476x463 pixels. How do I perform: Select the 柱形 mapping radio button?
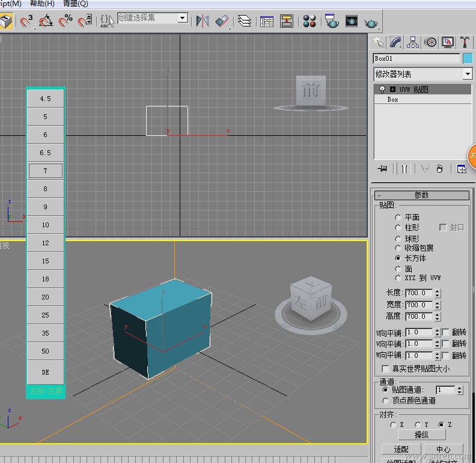point(398,227)
